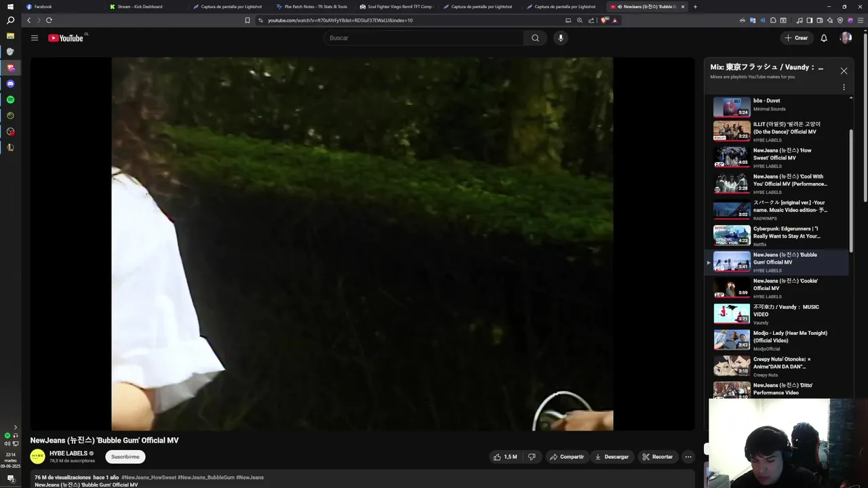Click the main video player
The height and width of the screenshot is (488, 868).
pyautogui.click(x=362, y=244)
